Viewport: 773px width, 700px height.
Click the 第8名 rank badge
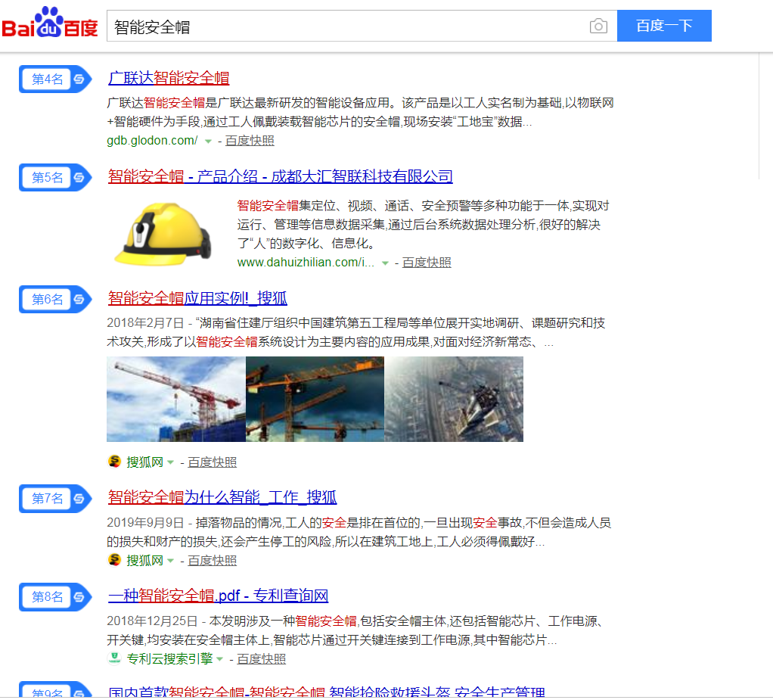pyautogui.click(x=55, y=597)
